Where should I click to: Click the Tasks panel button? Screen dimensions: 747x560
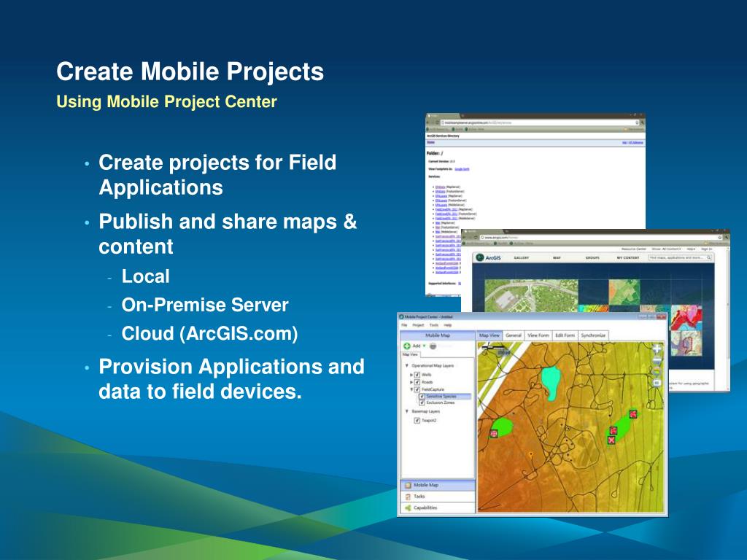438,497
